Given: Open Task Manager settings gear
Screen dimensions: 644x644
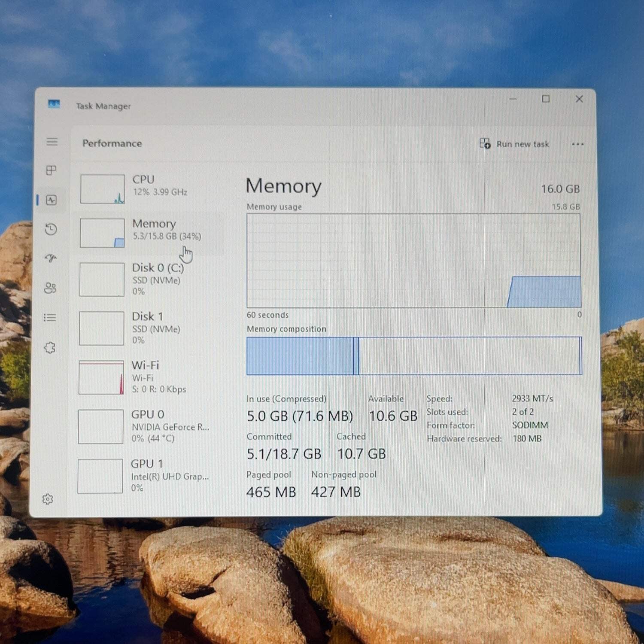Looking at the screenshot, I should pos(48,499).
